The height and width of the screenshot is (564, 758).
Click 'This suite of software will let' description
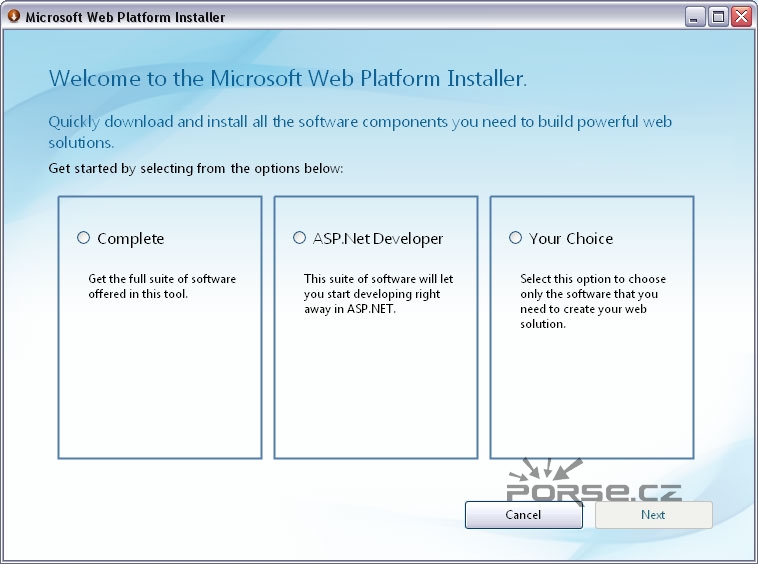[379, 294]
